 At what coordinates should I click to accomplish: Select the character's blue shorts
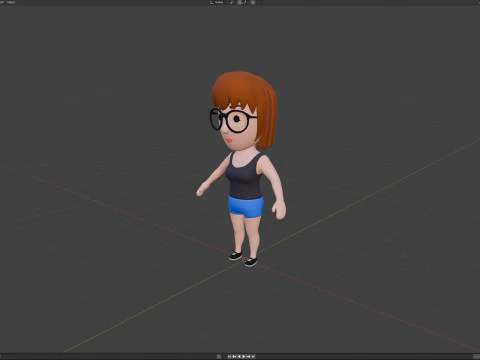point(246,207)
